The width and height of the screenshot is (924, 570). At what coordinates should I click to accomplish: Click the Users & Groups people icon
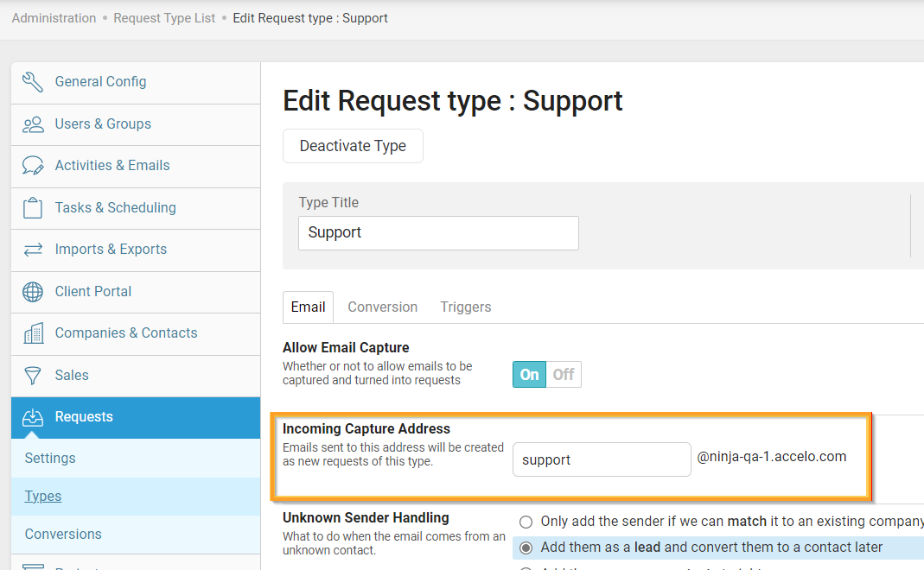33,124
